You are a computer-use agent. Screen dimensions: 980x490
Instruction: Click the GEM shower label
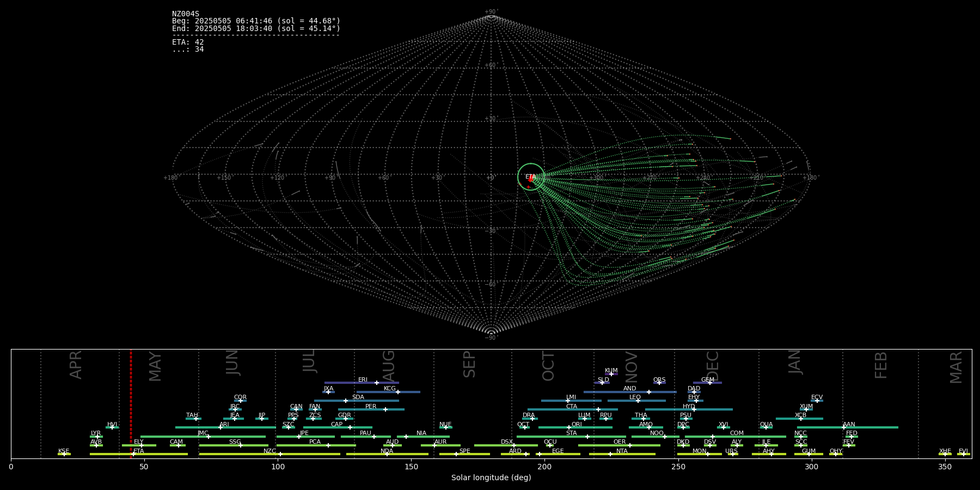click(x=707, y=380)
